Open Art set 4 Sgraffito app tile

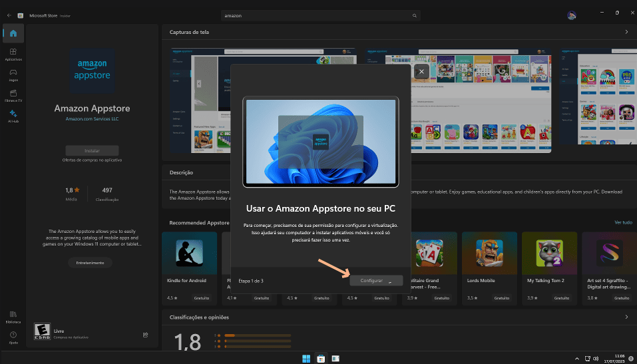[609, 268]
